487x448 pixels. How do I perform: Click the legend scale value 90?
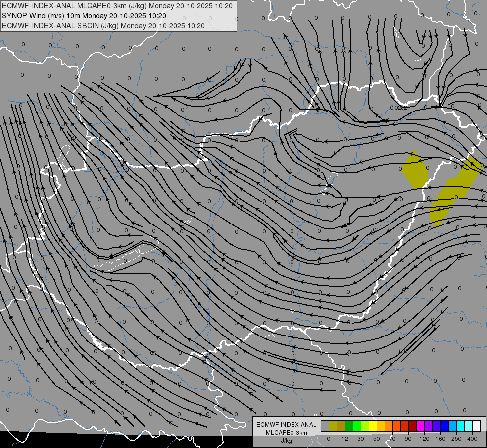point(408,439)
